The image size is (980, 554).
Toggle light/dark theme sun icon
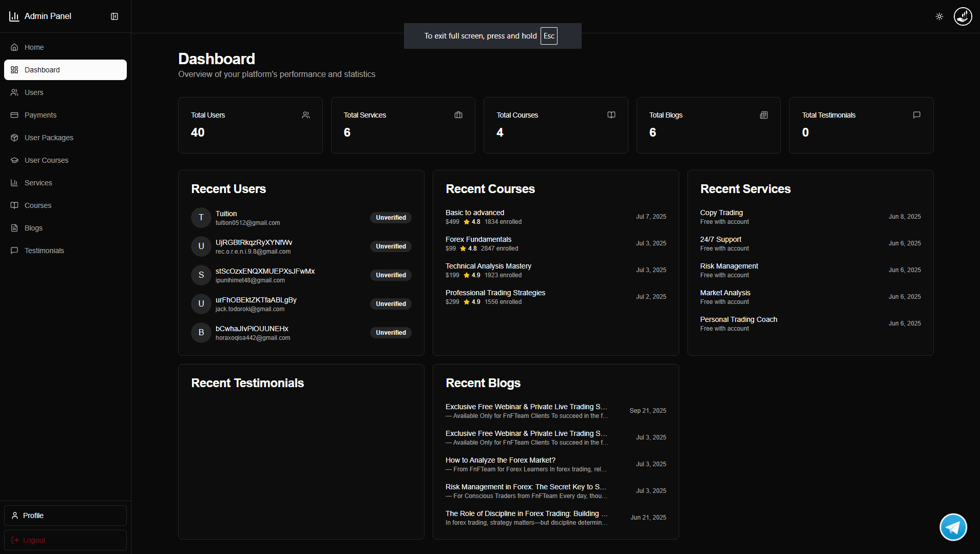(939, 16)
